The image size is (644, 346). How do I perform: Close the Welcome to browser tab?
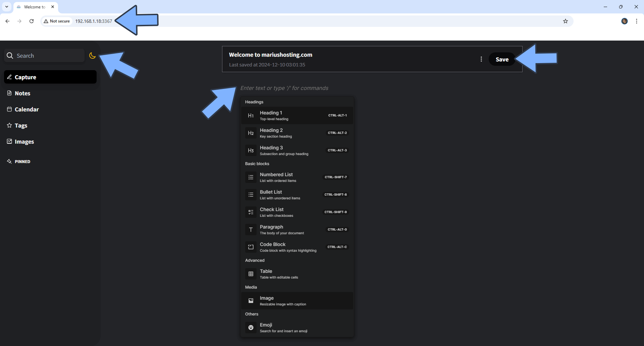point(53,7)
